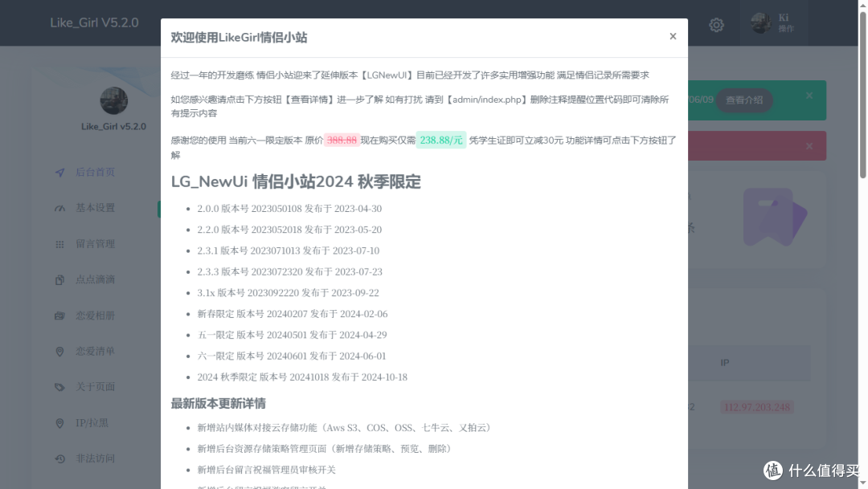Open the settings gear icon

click(716, 25)
